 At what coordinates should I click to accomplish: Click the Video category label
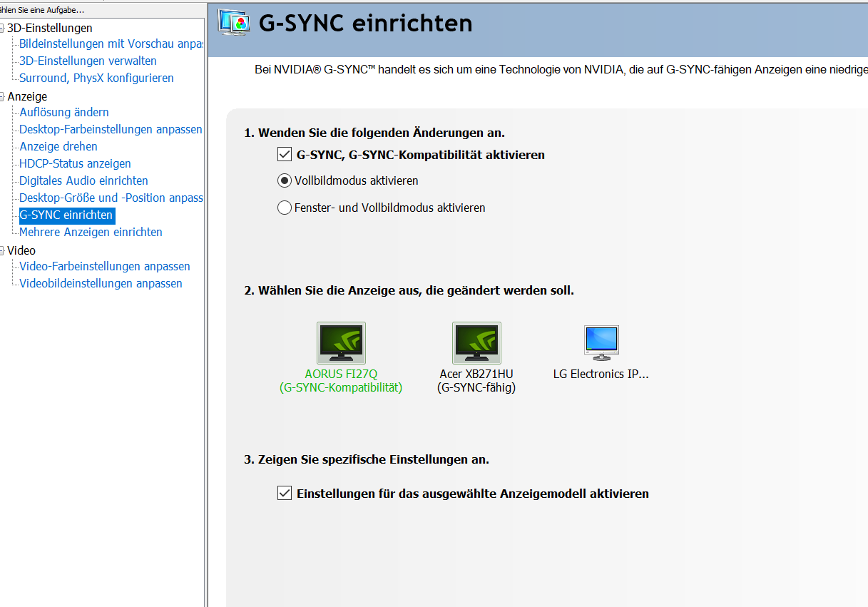[x=21, y=250]
